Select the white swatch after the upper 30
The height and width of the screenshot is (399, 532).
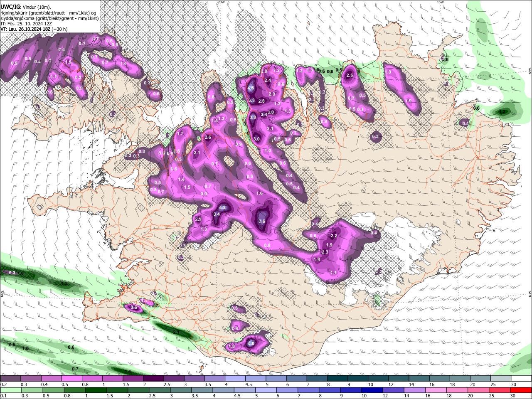(521, 379)
